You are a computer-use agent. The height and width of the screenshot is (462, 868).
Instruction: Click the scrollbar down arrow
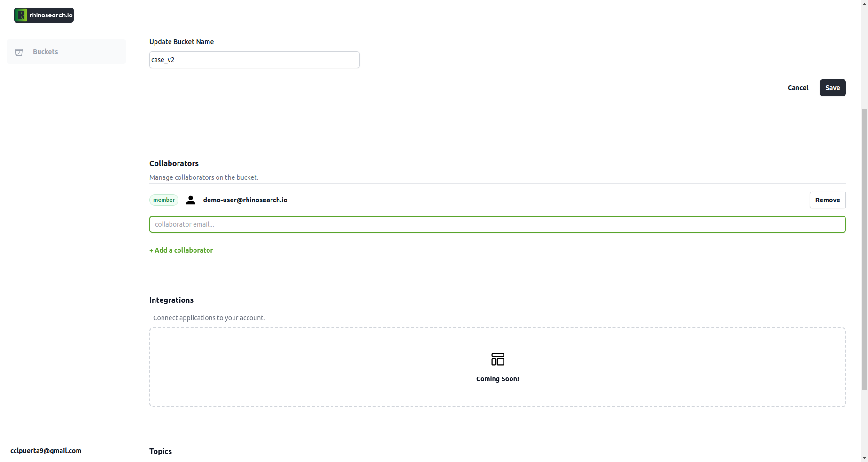tap(864, 458)
